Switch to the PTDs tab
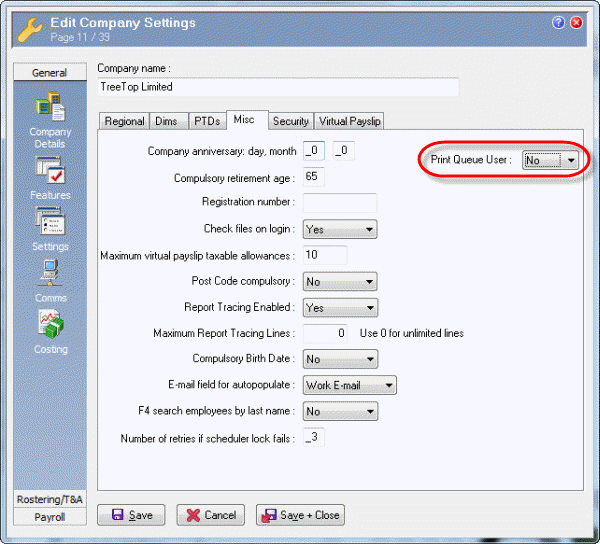 point(207,121)
